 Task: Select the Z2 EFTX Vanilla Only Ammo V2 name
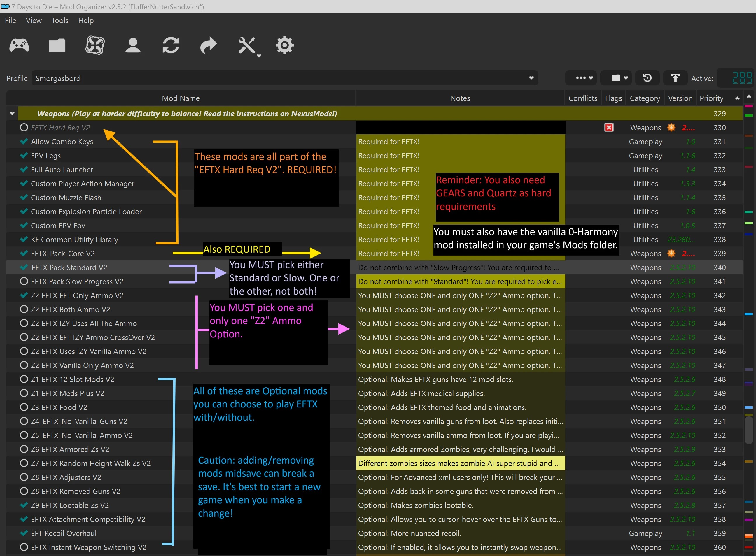82,365
